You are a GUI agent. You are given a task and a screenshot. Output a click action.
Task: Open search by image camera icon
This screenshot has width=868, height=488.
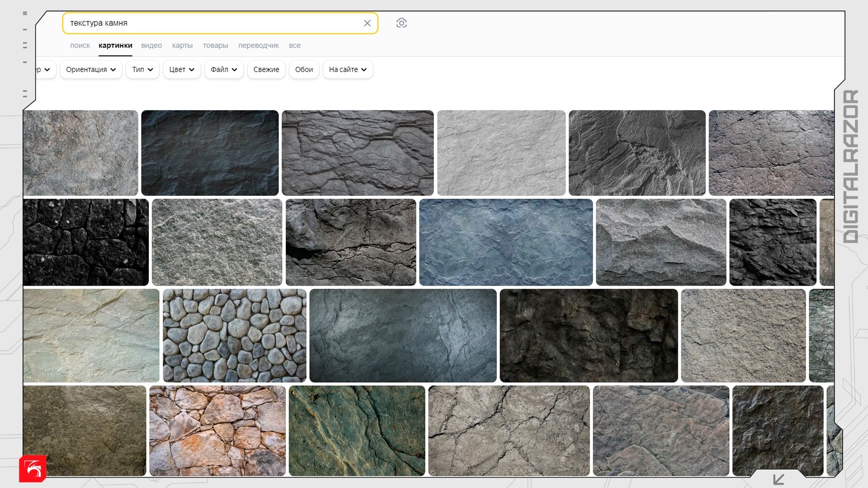pyautogui.click(x=401, y=23)
